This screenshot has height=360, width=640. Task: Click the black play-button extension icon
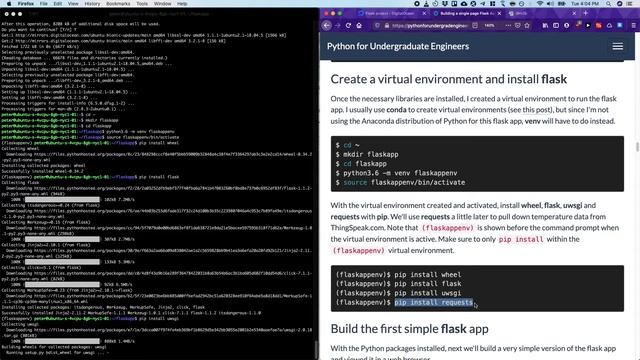pyautogui.click(x=588, y=25)
